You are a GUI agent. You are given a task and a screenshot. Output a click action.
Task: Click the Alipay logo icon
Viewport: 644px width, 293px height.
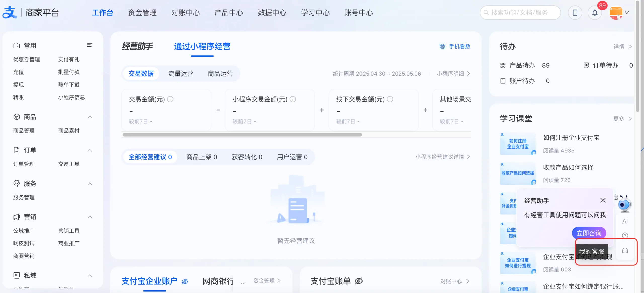point(10,12)
